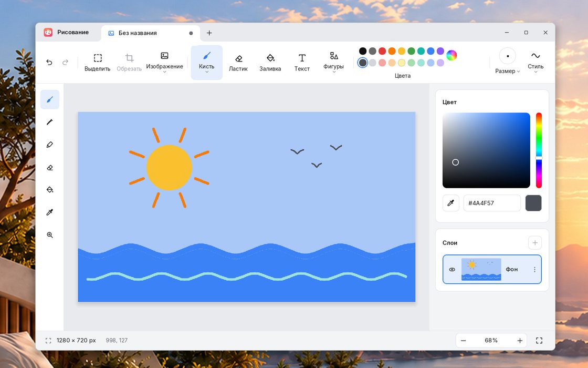588x368 pixels.
Task: Pick the pencil tool in left sidebar
Action: coord(49,122)
